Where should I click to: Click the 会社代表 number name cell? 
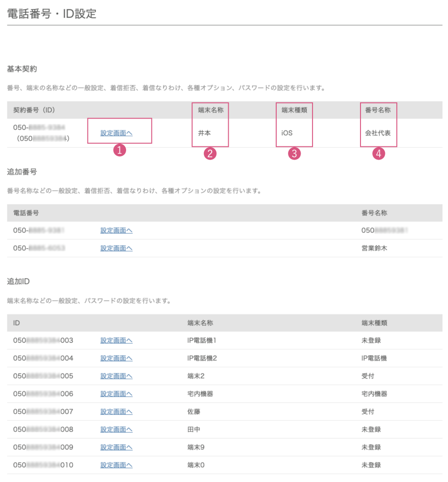coord(378,133)
